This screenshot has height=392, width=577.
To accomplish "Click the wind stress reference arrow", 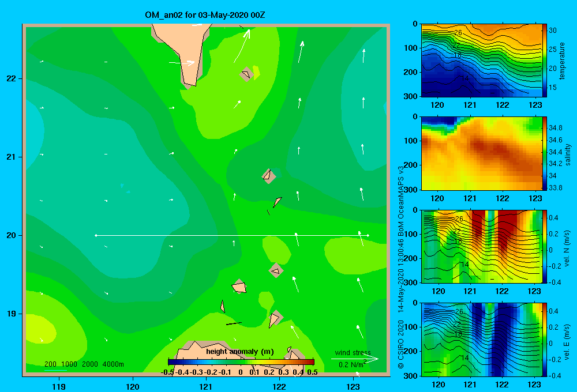I will pyautogui.click(x=355, y=359).
